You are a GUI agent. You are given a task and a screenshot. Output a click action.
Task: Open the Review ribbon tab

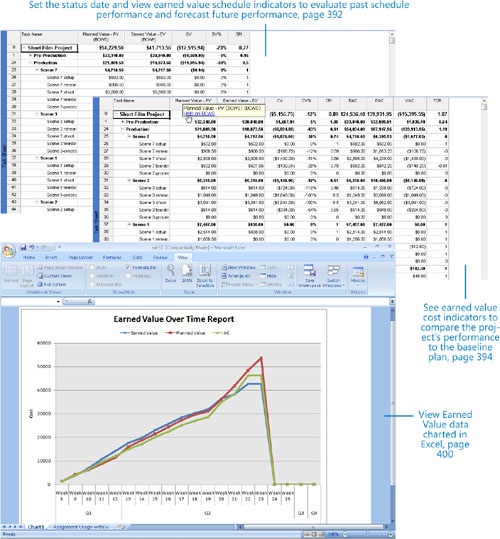click(160, 257)
